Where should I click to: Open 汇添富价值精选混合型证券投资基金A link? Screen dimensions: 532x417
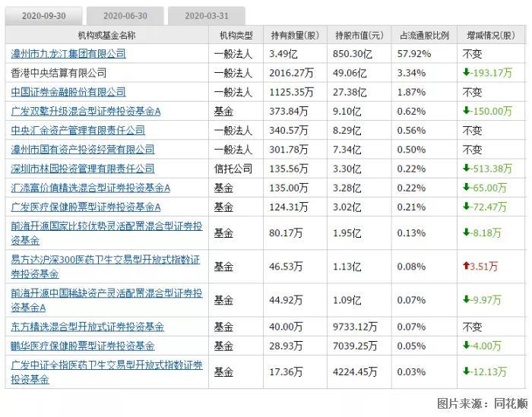[90, 188]
